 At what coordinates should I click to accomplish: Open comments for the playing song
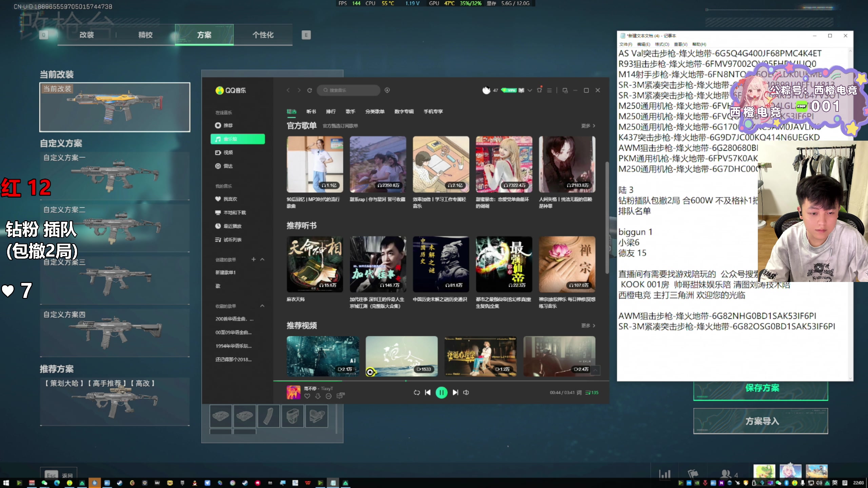click(x=340, y=395)
